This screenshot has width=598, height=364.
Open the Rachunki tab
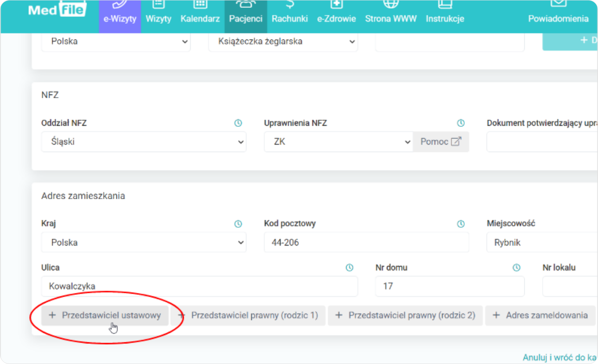[x=290, y=16]
